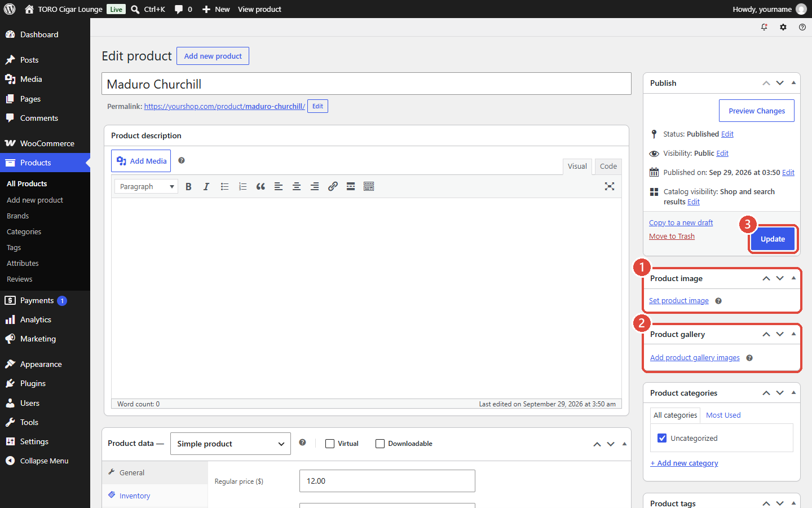Collapse the Publish panel with triangle toggle
This screenshot has width=812, height=508.
click(793, 83)
